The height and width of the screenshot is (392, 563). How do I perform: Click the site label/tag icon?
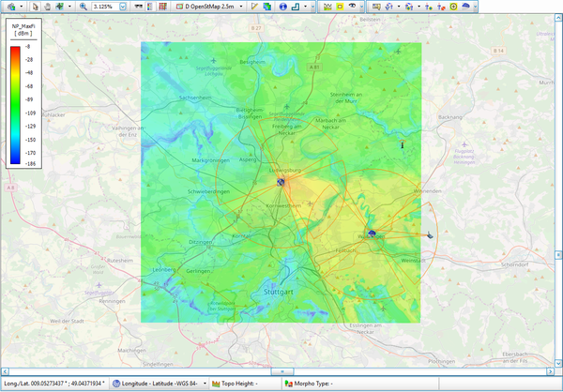click(376, 7)
